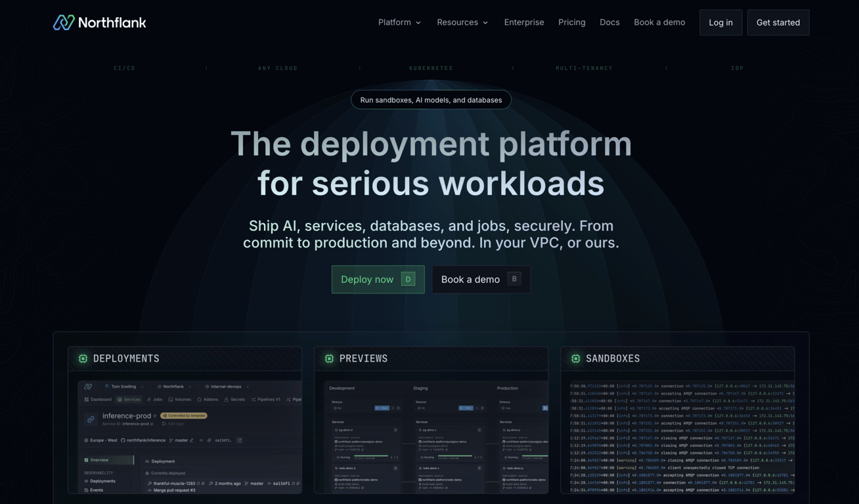The image size is (859, 504).
Task: Expand the Resources navigation menu
Action: (x=462, y=22)
